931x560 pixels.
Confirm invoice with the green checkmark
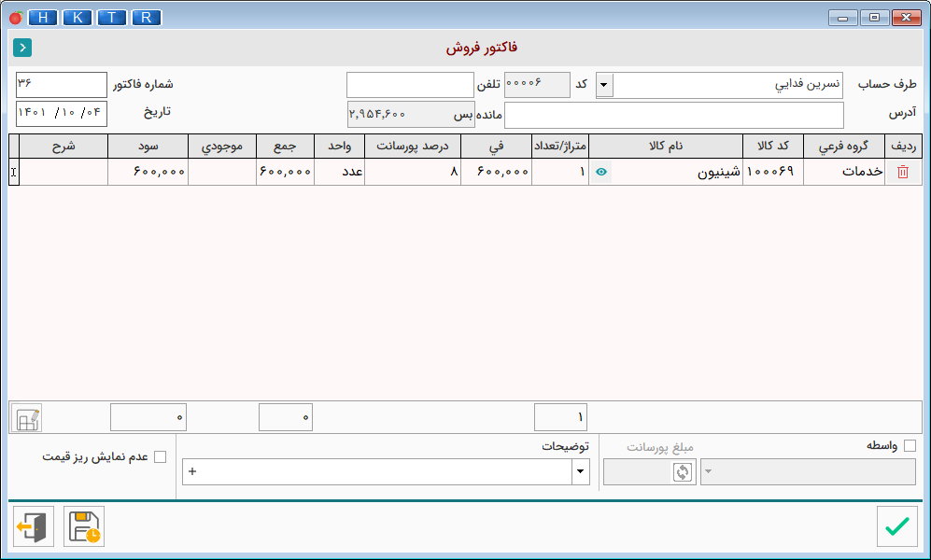tap(896, 526)
